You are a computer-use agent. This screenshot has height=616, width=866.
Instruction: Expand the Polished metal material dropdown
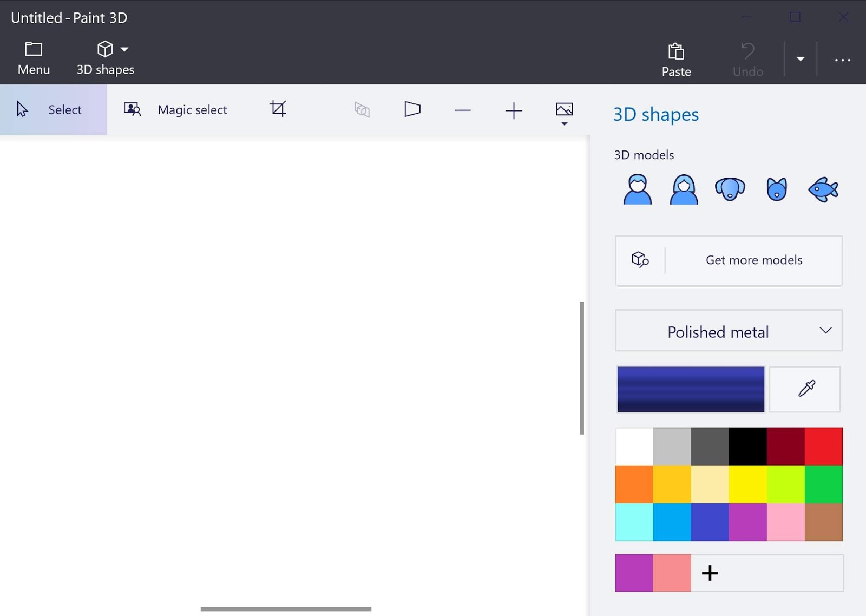pyautogui.click(x=729, y=331)
